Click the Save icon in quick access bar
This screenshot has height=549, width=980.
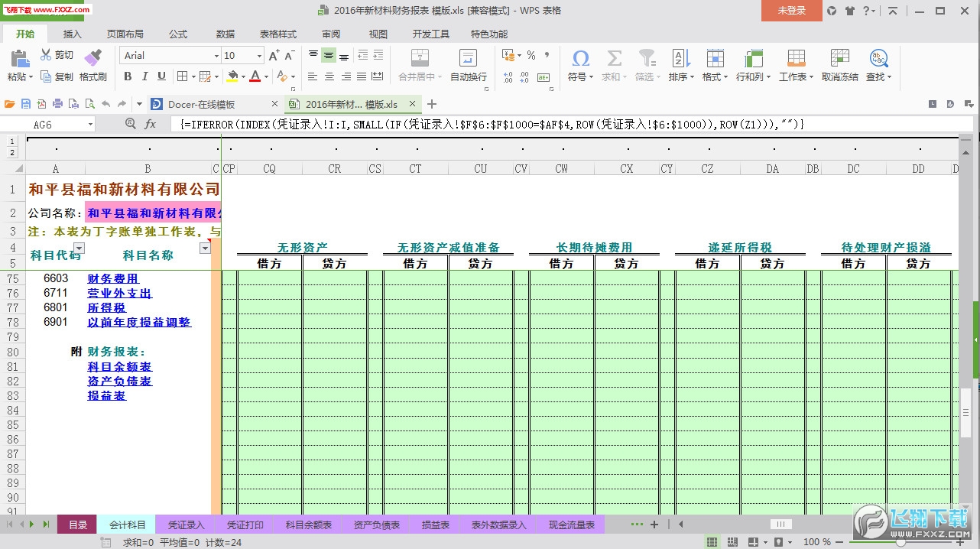click(26, 104)
